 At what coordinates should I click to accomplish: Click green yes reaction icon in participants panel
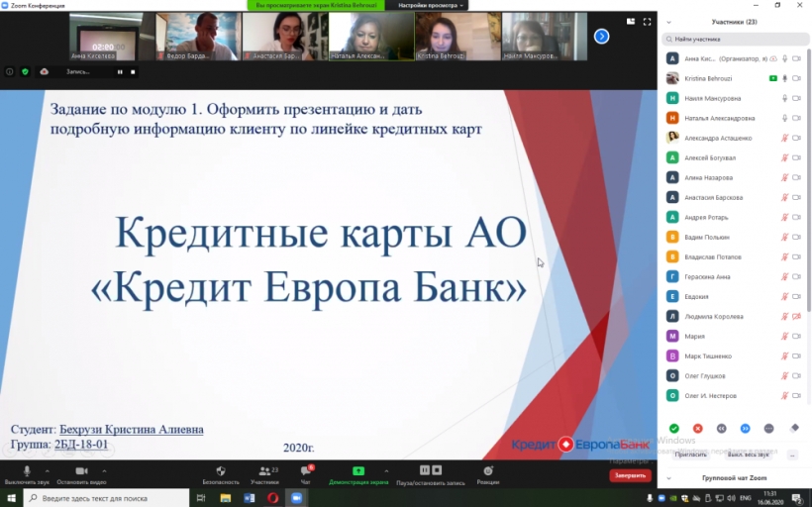coord(673,429)
